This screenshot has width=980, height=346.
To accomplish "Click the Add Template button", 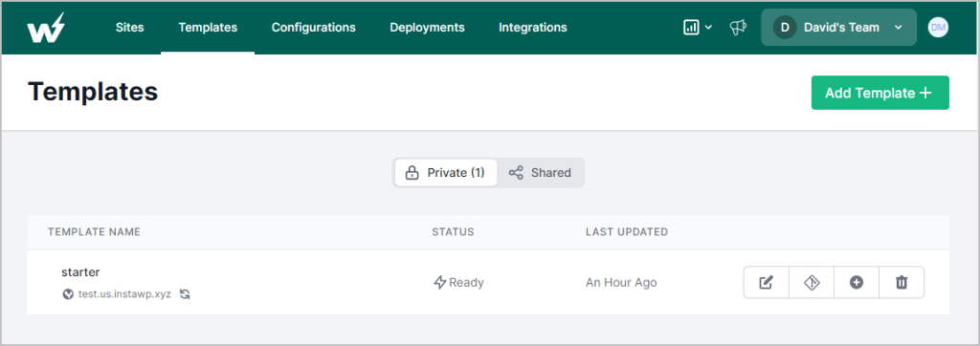I will [x=880, y=93].
